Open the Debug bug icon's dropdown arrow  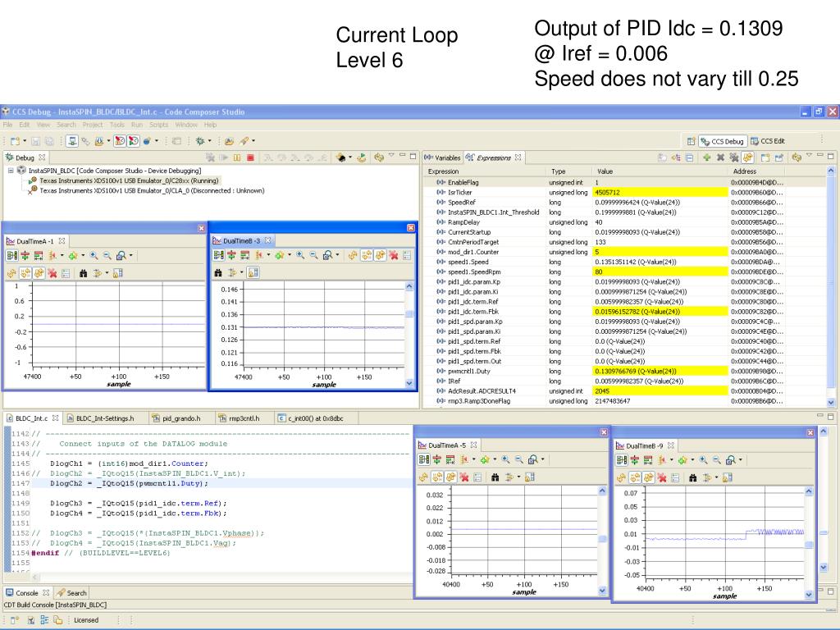pyautogui.click(x=209, y=141)
